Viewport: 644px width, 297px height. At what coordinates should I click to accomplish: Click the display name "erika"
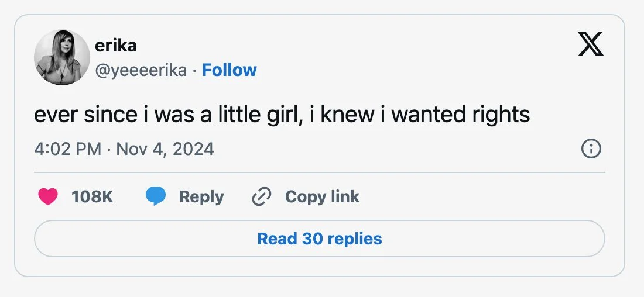115,45
